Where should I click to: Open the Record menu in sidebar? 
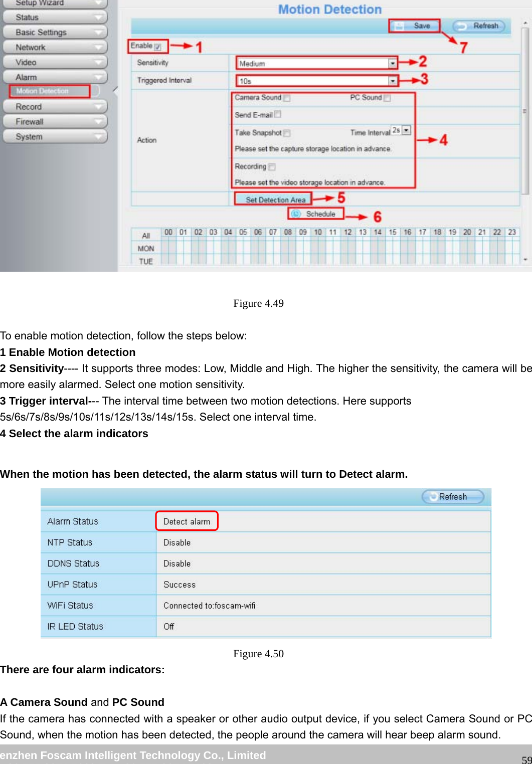pos(55,107)
